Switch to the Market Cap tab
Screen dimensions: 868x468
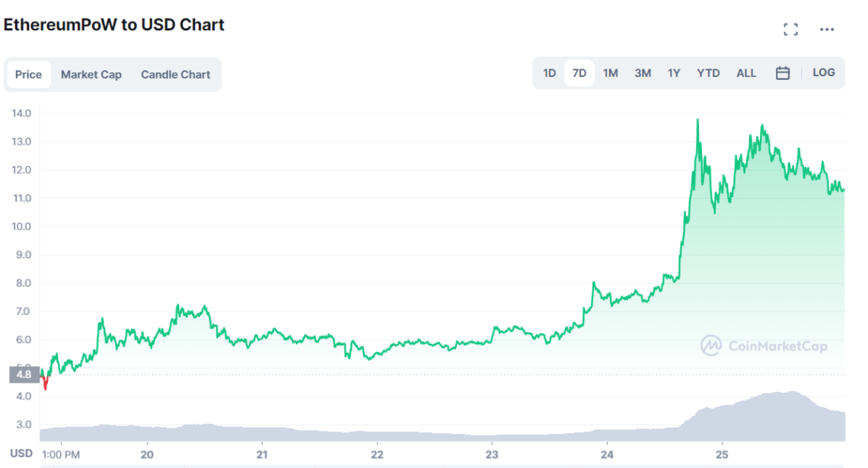91,75
